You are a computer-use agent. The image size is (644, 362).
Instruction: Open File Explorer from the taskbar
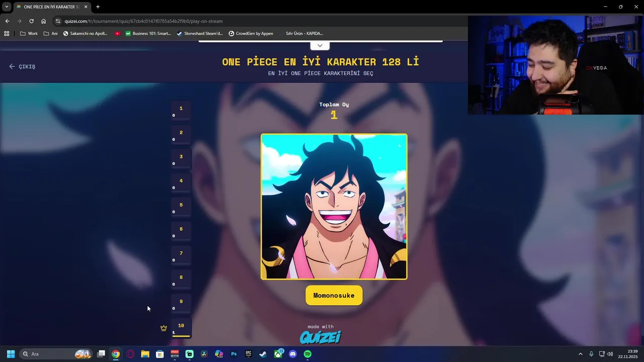(x=145, y=354)
